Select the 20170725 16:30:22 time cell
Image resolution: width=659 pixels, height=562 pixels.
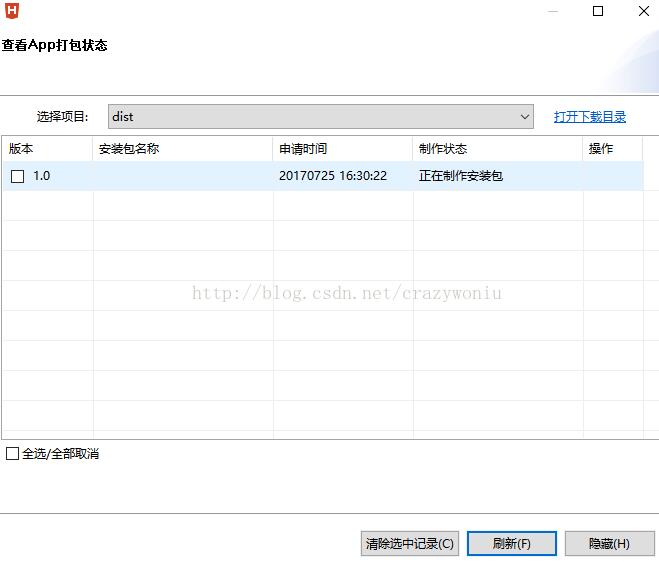click(333, 176)
